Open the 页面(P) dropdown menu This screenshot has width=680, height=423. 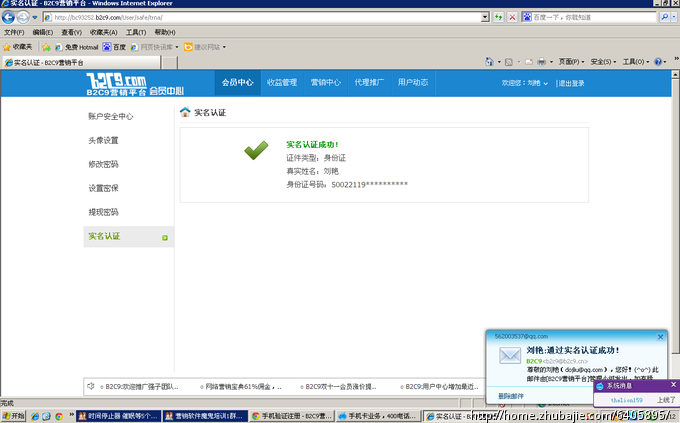point(571,62)
